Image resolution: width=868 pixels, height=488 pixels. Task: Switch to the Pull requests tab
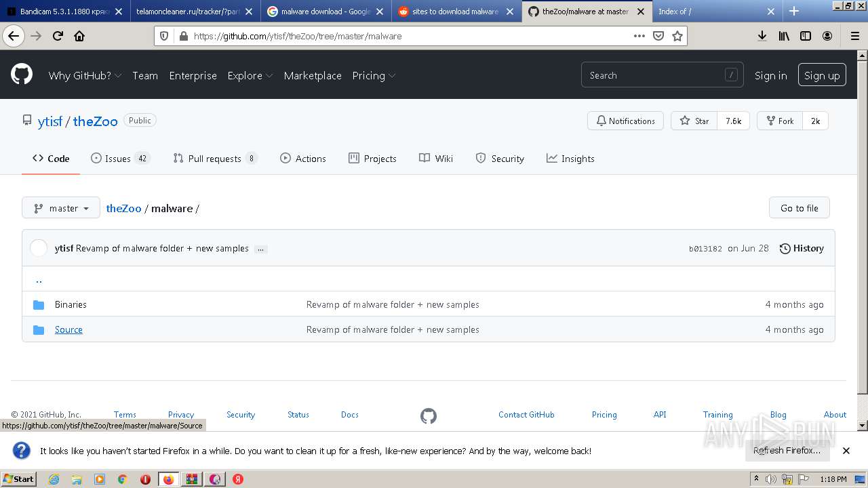215,159
